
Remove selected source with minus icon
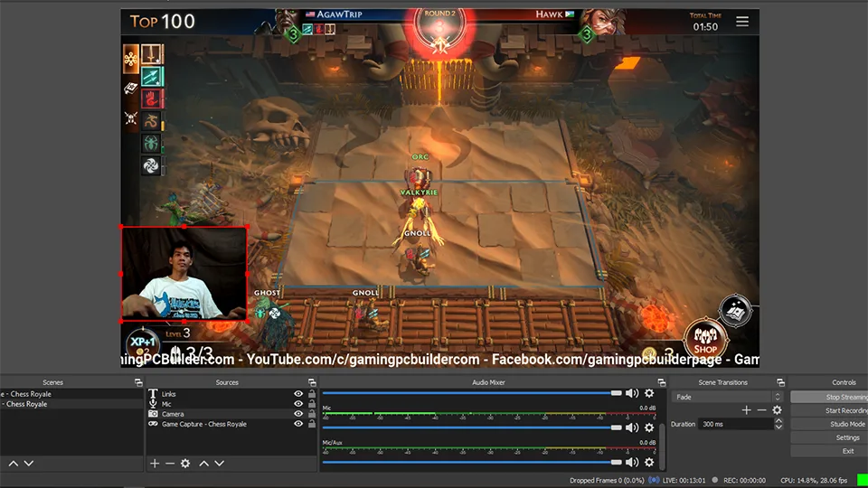[x=170, y=463]
